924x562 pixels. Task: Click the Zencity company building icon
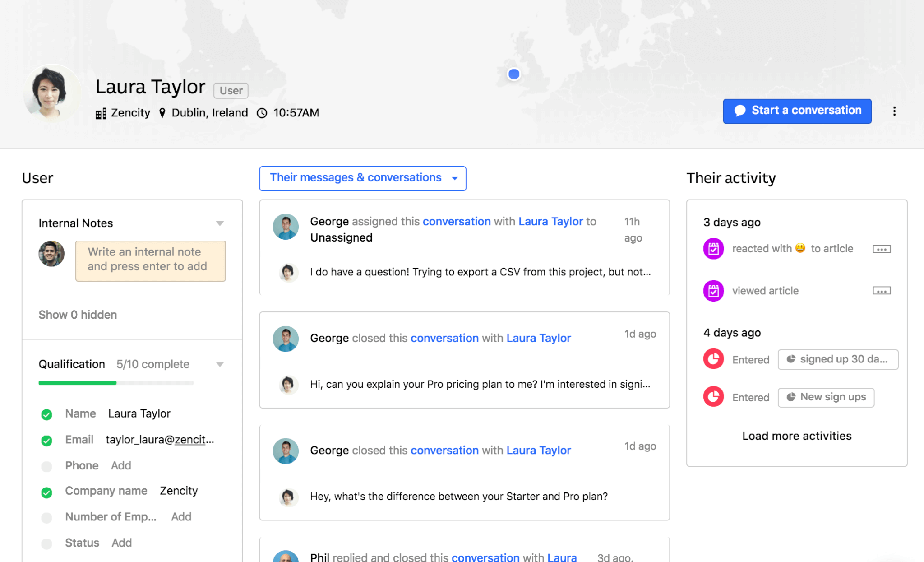coord(101,113)
